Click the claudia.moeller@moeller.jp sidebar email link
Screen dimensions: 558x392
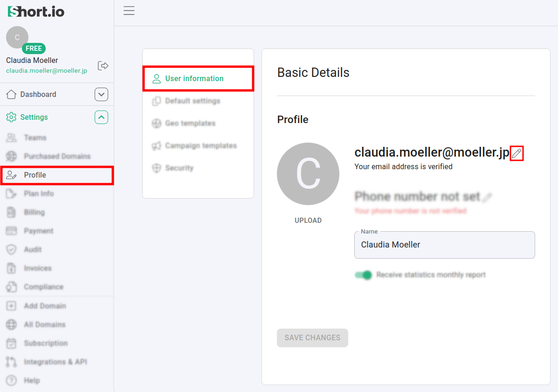coord(47,71)
